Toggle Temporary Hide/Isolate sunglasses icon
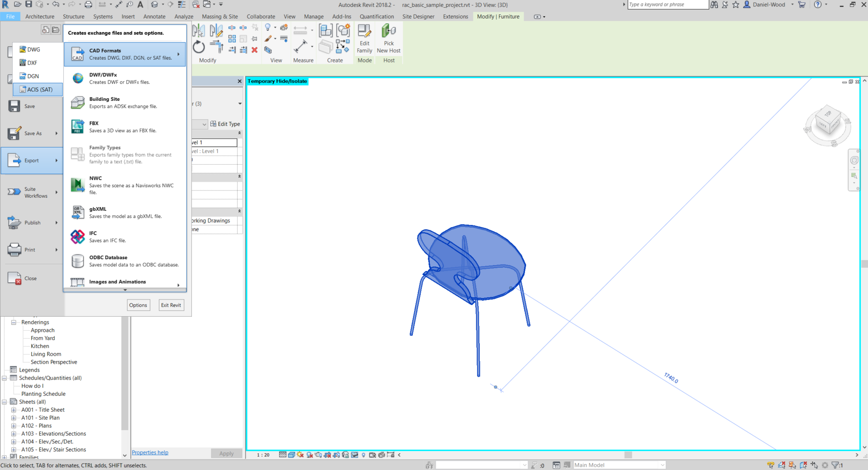The height and width of the screenshot is (470, 868). click(x=354, y=455)
